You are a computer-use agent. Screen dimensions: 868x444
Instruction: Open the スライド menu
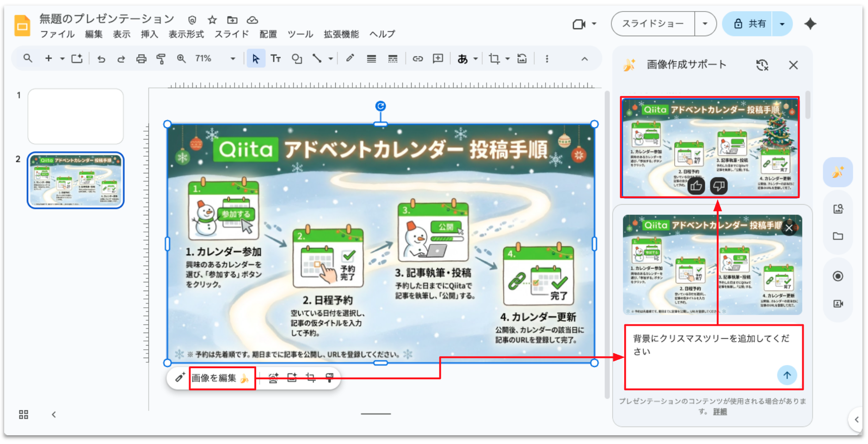click(232, 34)
